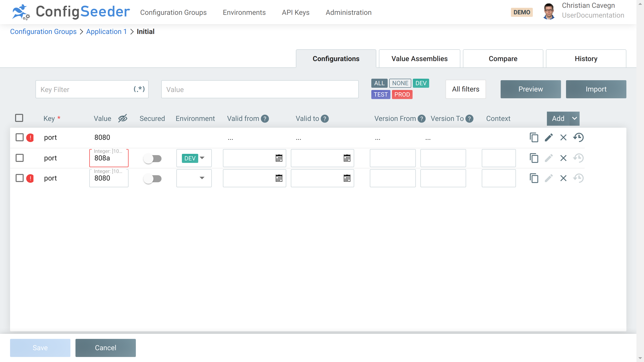Open the Environments menu
The image size is (644, 362).
click(x=244, y=12)
